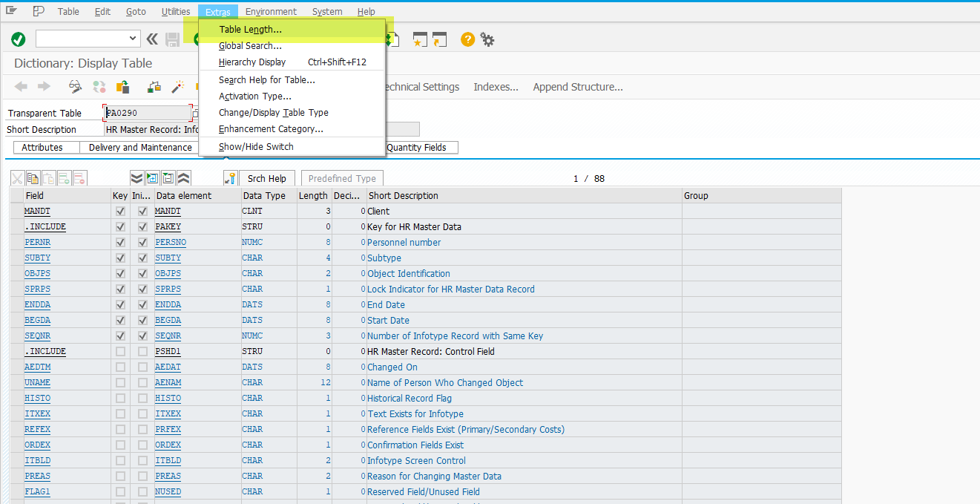Click the key icon left of Srch Help
Viewport: 980px width, 504px height.
(x=230, y=178)
